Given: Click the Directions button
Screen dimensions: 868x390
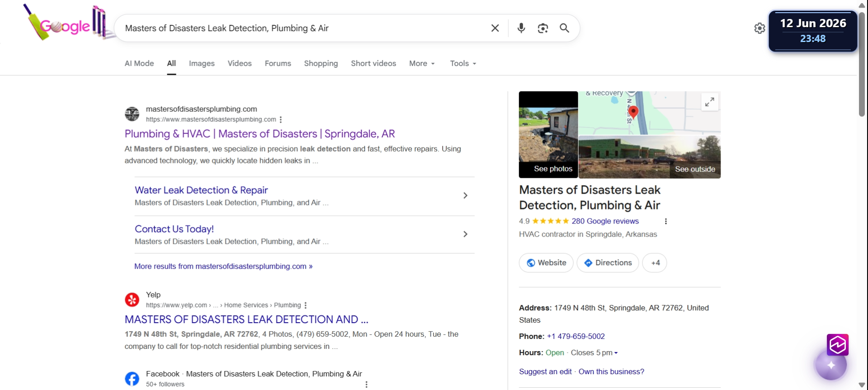Looking at the screenshot, I should (x=608, y=263).
